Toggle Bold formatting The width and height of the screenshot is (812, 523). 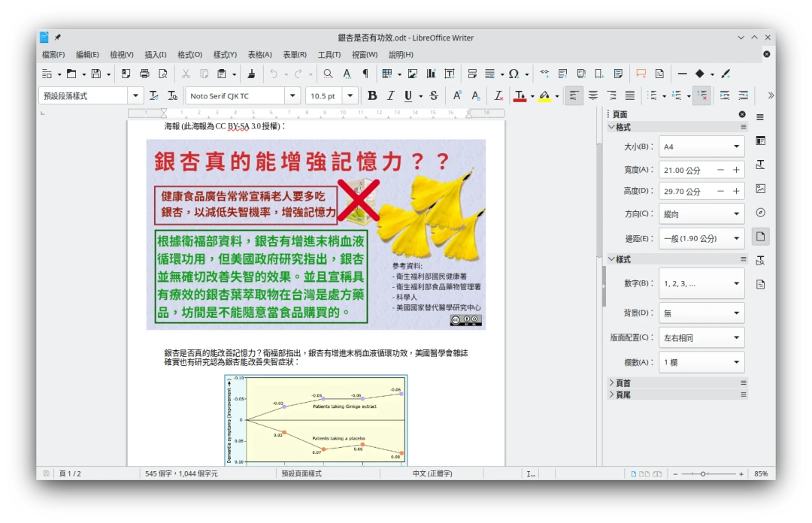pos(371,95)
